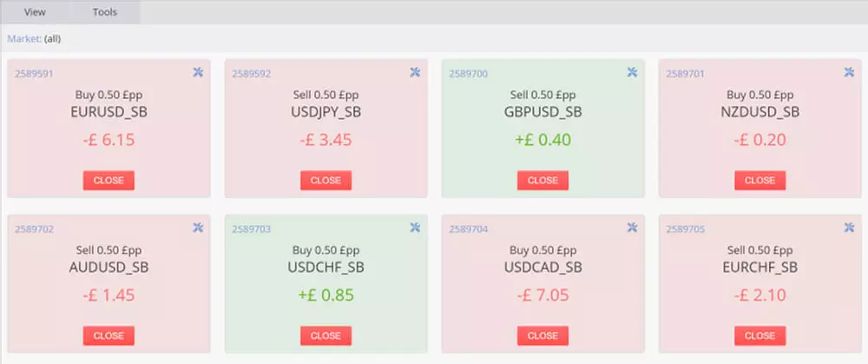This screenshot has height=364, width=868.
Task: Open tools icon on EURCHF_SB card
Action: click(849, 228)
